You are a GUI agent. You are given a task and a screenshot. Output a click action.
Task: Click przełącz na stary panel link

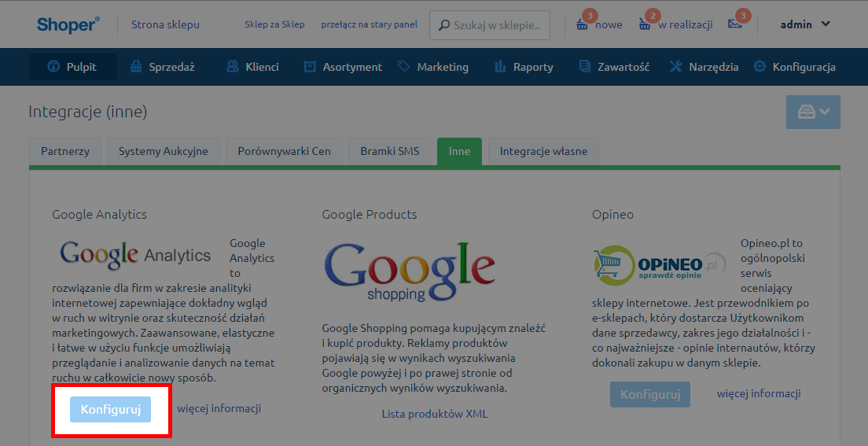(370, 24)
